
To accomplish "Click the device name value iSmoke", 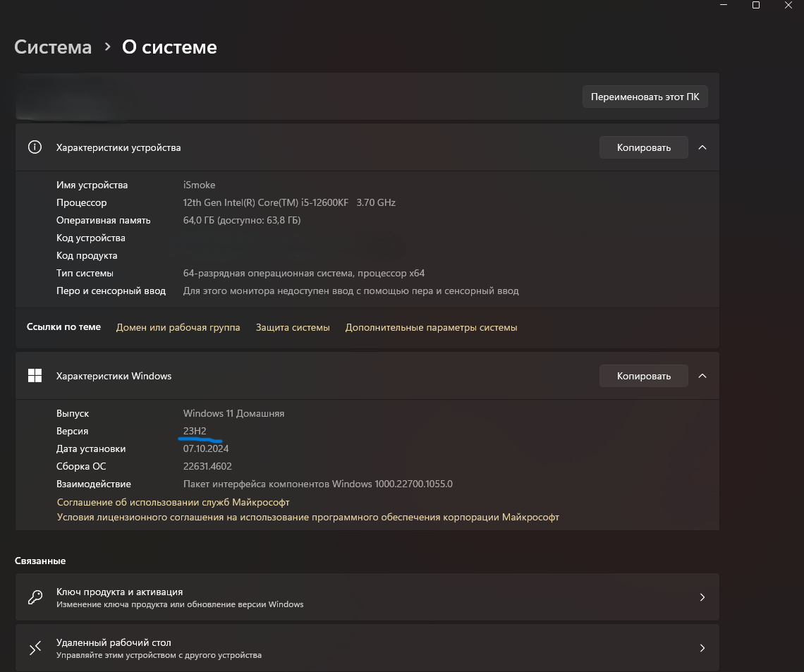I will coord(199,185).
